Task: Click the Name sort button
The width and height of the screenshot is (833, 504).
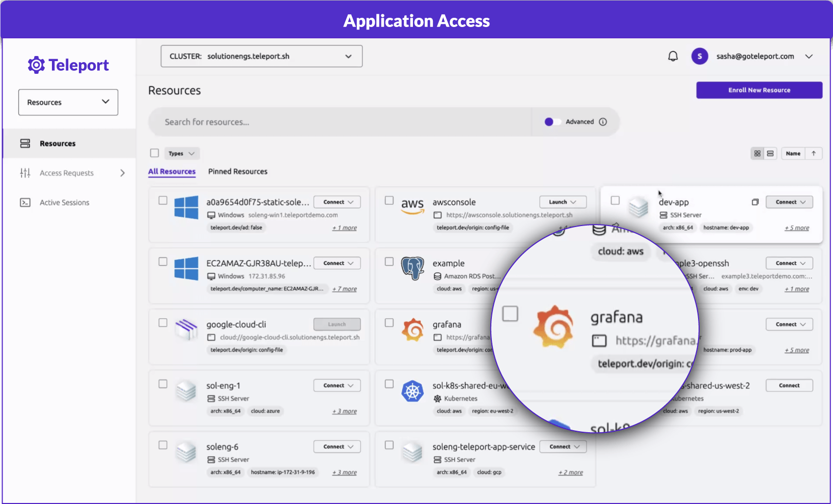Action: click(x=793, y=153)
